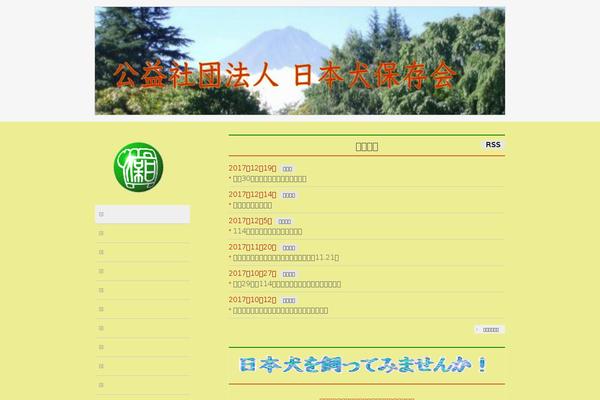Click the 公益社団法人 日本犬保存会 header banner
Viewport: 600px width, 400px height.
pos(300,60)
